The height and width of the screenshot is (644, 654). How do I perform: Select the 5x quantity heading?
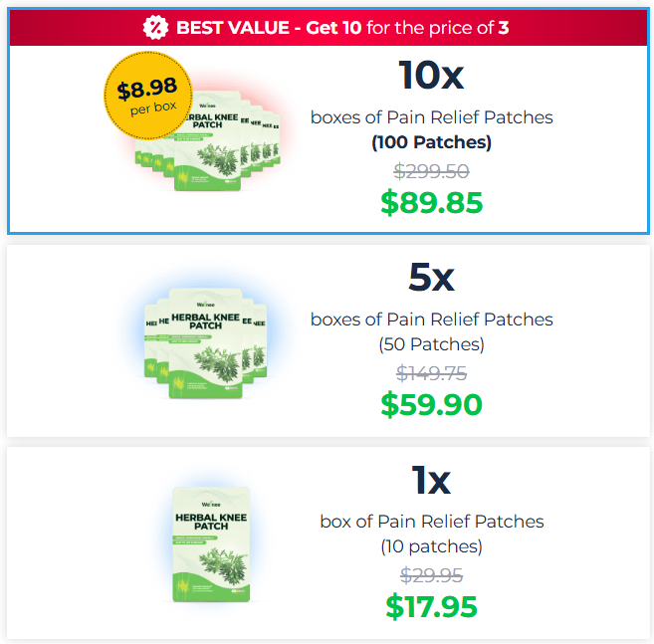point(431,278)
